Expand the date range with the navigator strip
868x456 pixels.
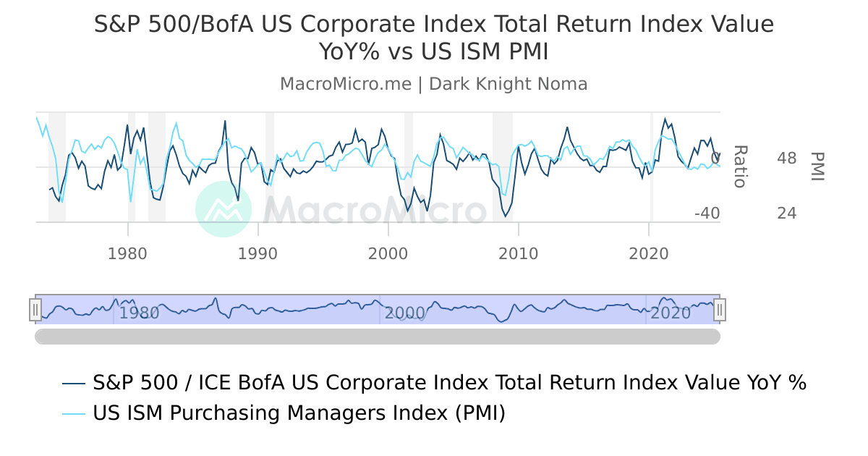376,310
